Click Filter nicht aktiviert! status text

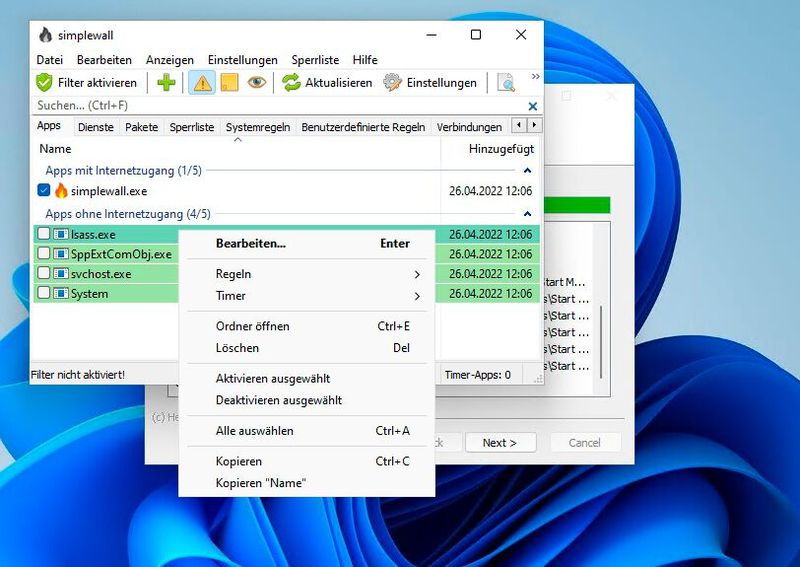click(78, 375)
